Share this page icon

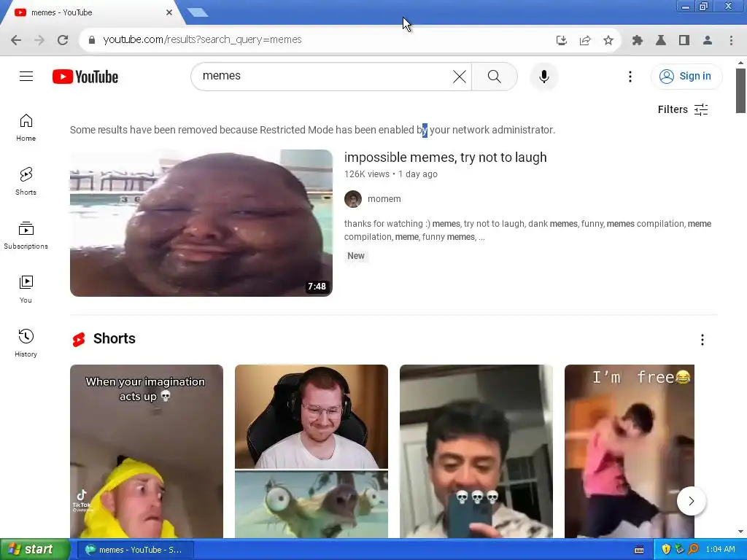[585, 41]
